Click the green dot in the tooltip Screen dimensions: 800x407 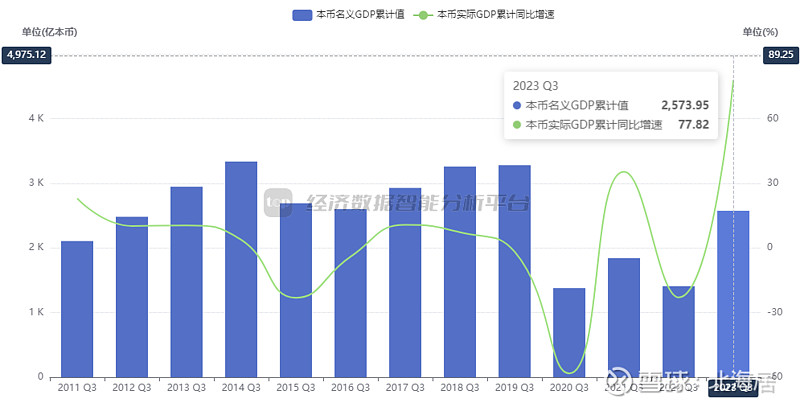coord(517,125)
